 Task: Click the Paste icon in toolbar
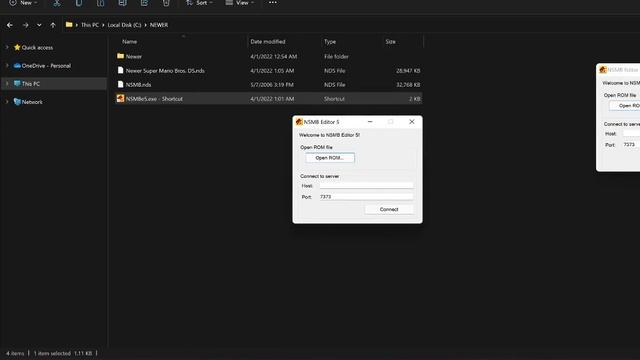[100, 3]
